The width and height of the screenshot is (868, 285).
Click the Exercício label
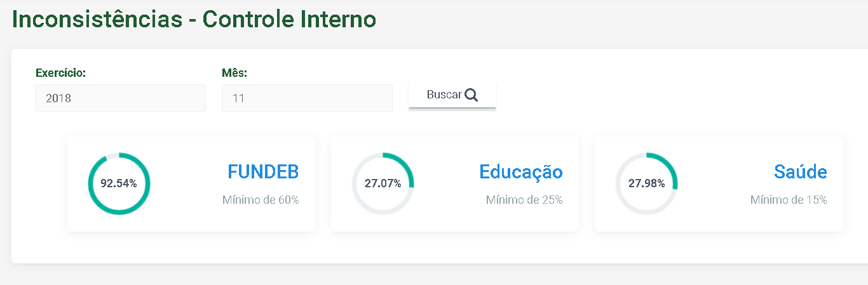pos(60,73)
